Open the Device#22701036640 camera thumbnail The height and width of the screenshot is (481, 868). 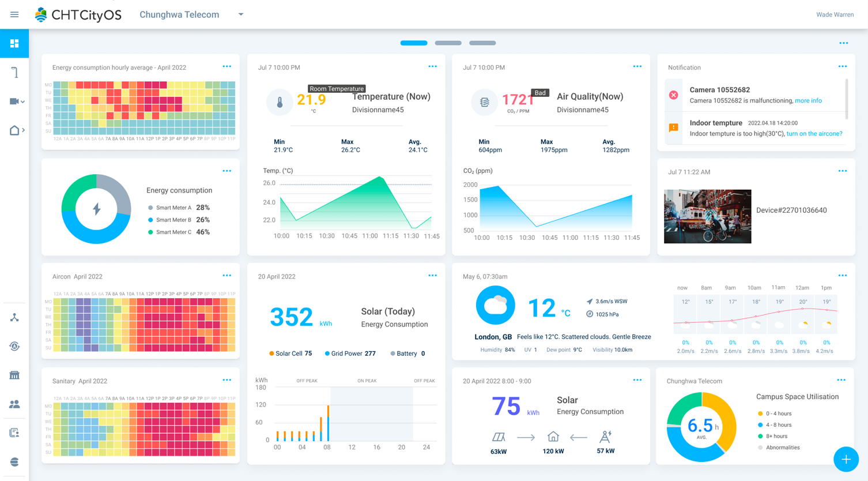[707, 216]
